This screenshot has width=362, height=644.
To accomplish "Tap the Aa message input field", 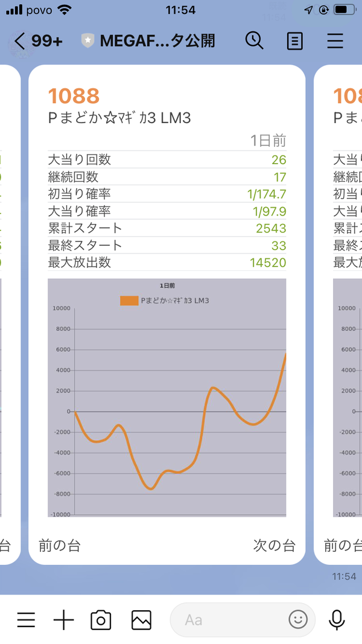I will pos(242,620).
